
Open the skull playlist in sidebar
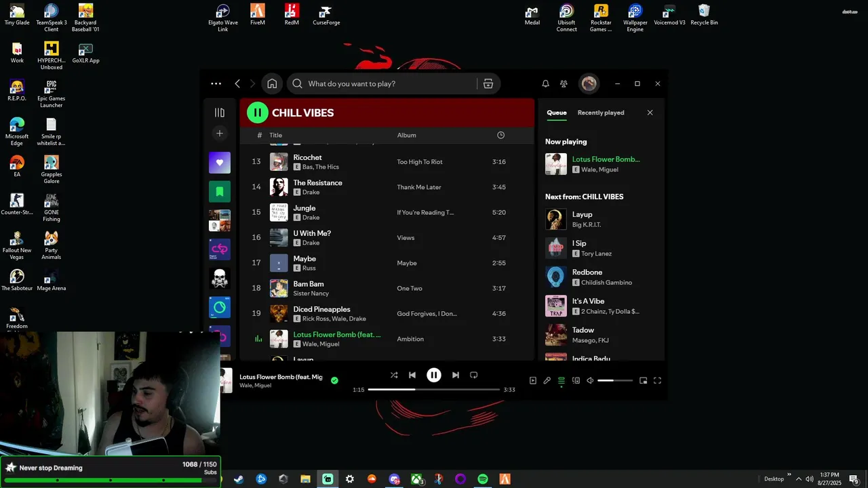pos(220,278)
